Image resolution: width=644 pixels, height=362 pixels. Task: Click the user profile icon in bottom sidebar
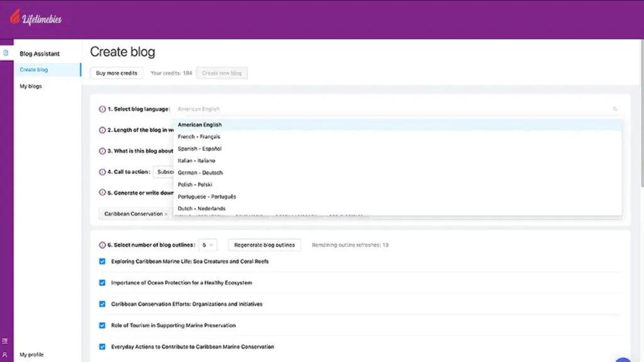click(x=6, y=354)
